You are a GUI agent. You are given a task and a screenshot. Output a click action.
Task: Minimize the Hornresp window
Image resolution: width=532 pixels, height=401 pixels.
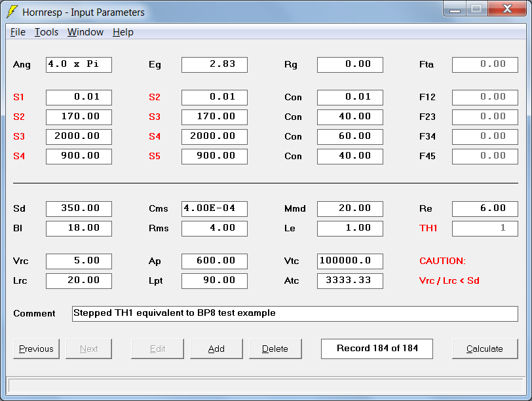[455, 9]
